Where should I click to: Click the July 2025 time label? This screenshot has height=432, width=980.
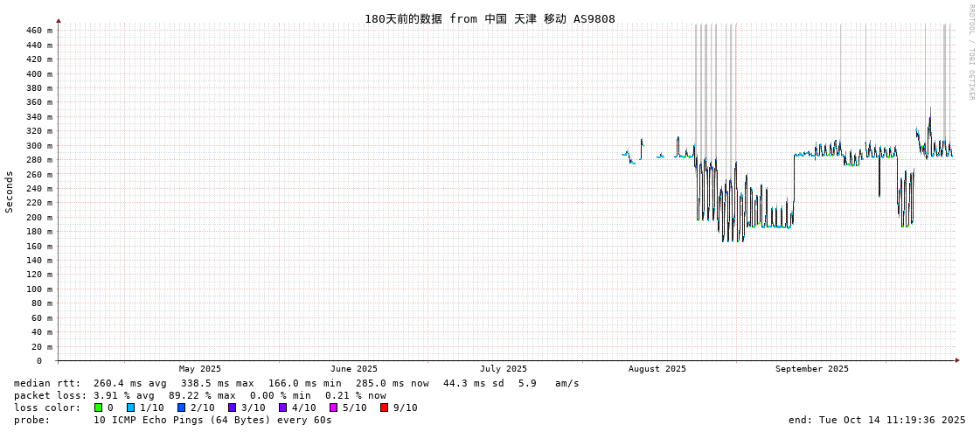tap(504, 369)
